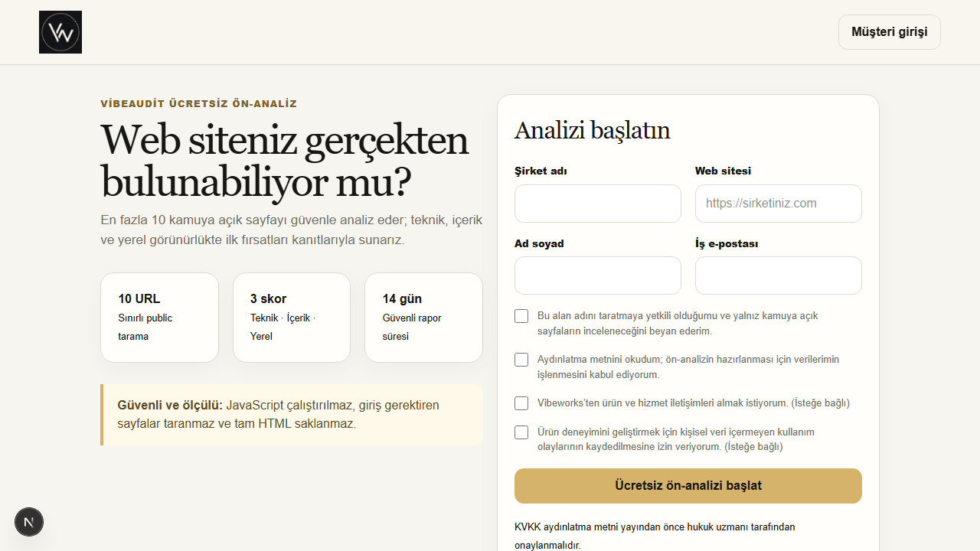Select the Ad soyad input field
The height and width of the screenshot is (551, 980).
(x=598, y=275)
